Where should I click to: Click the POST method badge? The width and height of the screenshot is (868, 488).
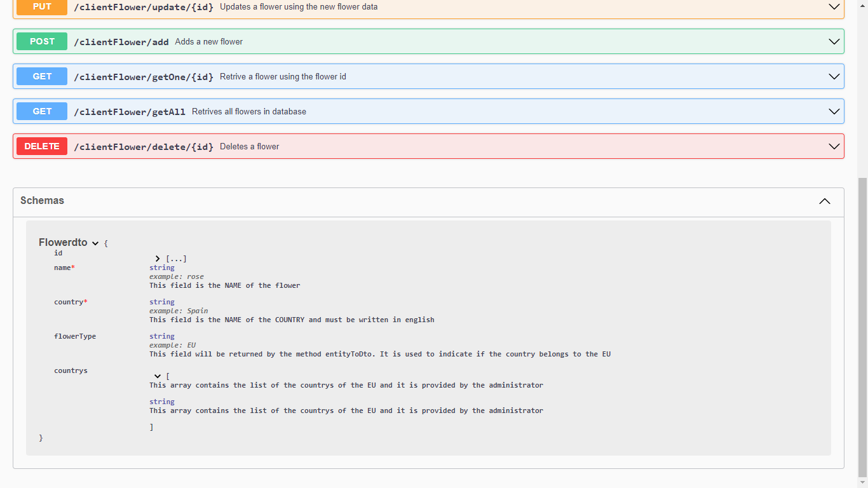tap(41, 41)
